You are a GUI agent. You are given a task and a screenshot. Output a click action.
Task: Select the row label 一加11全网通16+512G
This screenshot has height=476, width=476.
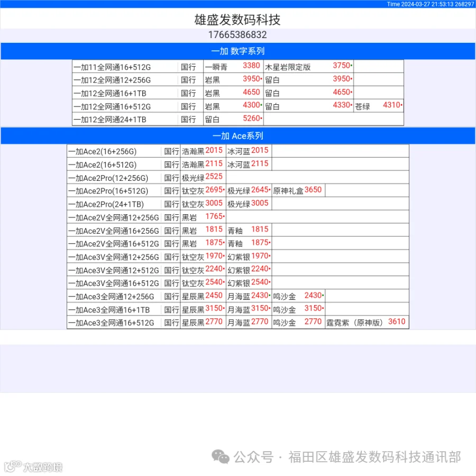[x=112, y=67]
